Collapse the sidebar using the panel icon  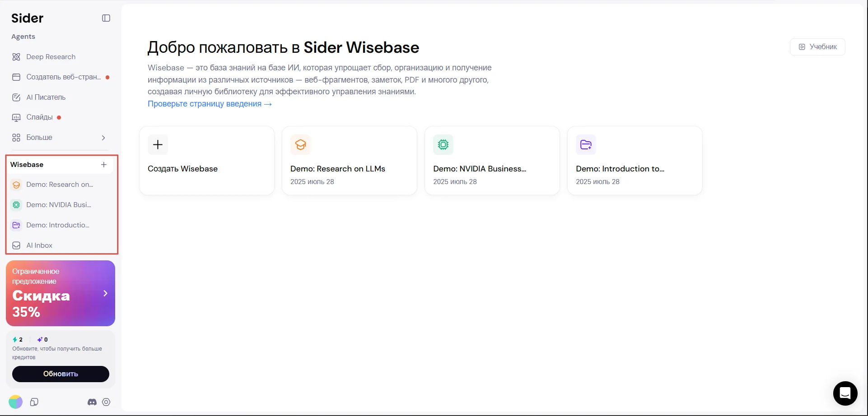coord(106,18)
